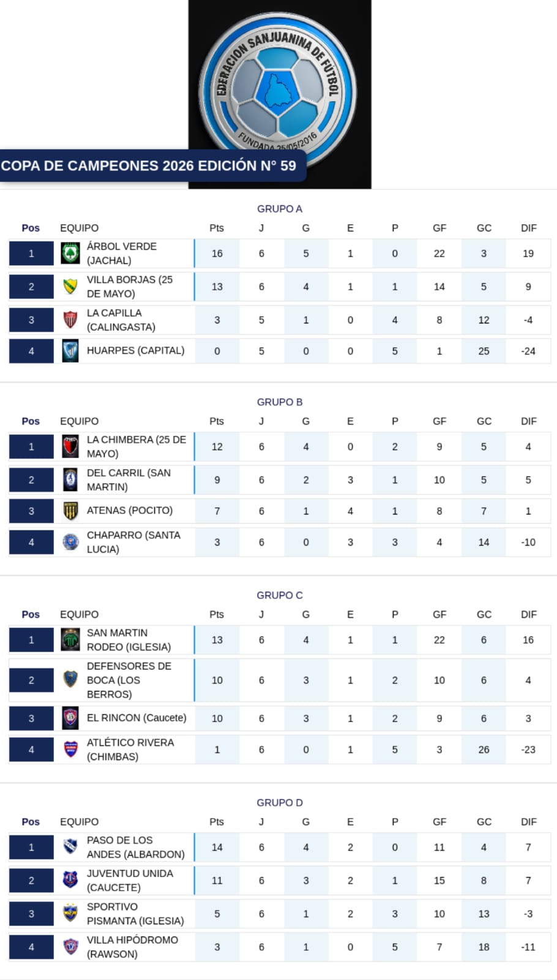Click the DIF column header in Grupo D

[528, 822]
